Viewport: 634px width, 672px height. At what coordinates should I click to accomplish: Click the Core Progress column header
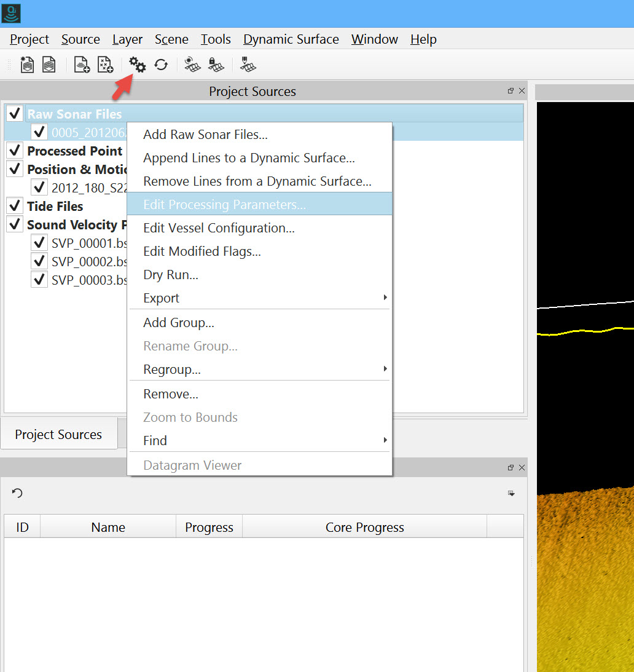pos(364,528)
